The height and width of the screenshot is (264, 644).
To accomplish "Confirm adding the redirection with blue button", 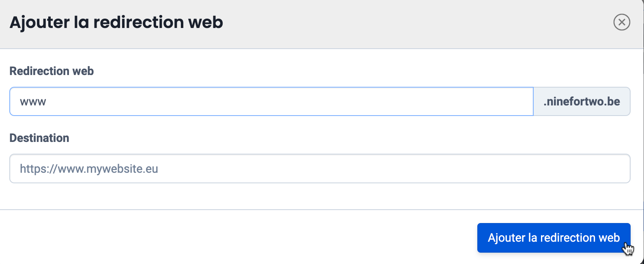I will pyautogui.click(x=554, y=238).
